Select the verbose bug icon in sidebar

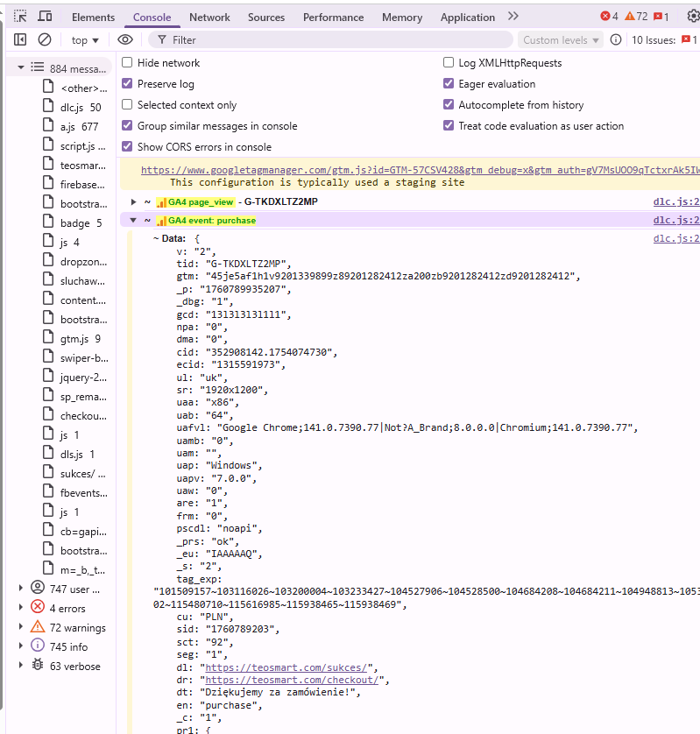pos(38,664)
